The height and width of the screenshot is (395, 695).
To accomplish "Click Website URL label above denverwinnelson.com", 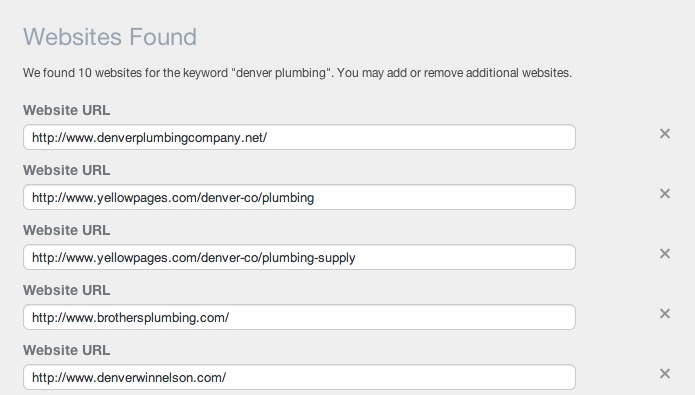I will pos(66,350).
